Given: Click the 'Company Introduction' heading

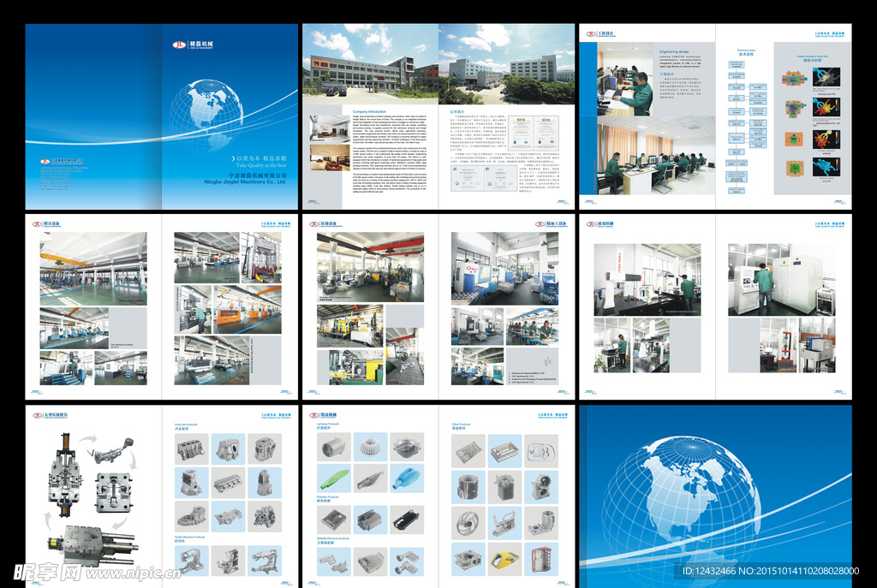Looking at the screenshot, I should click(369, 112).
